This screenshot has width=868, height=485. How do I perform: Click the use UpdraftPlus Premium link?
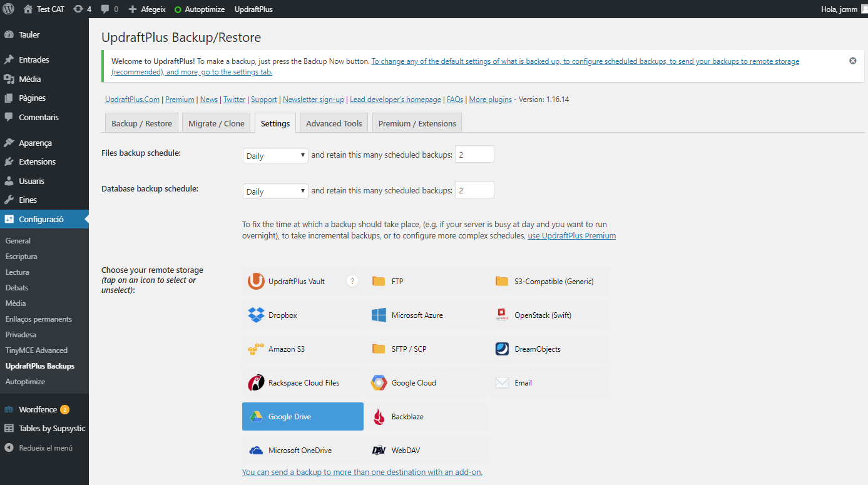572,236
